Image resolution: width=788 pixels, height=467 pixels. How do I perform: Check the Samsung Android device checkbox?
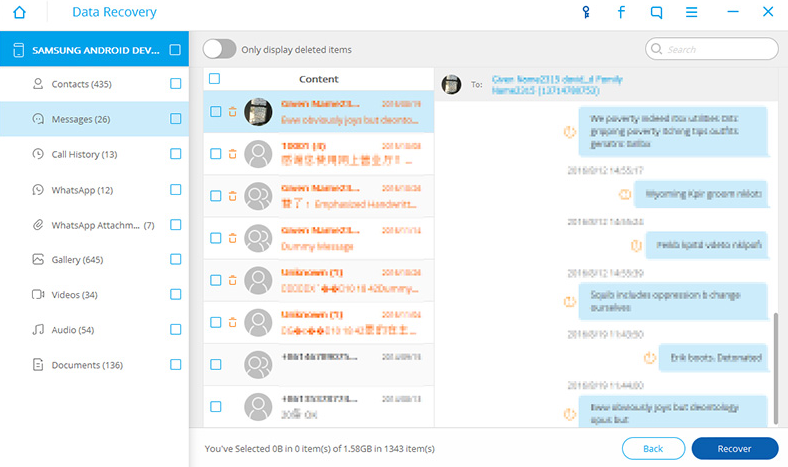[175, 50]
